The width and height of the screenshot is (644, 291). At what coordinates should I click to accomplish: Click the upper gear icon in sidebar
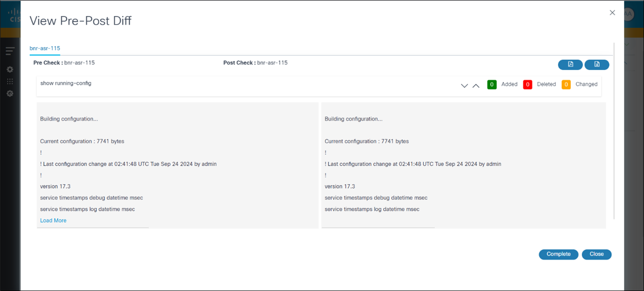pyautogui.click(x=10, y=69)
